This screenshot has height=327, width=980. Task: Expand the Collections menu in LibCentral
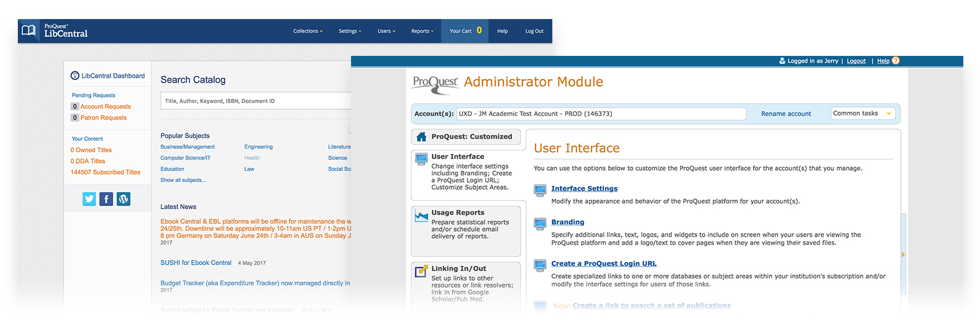point(308,31)
